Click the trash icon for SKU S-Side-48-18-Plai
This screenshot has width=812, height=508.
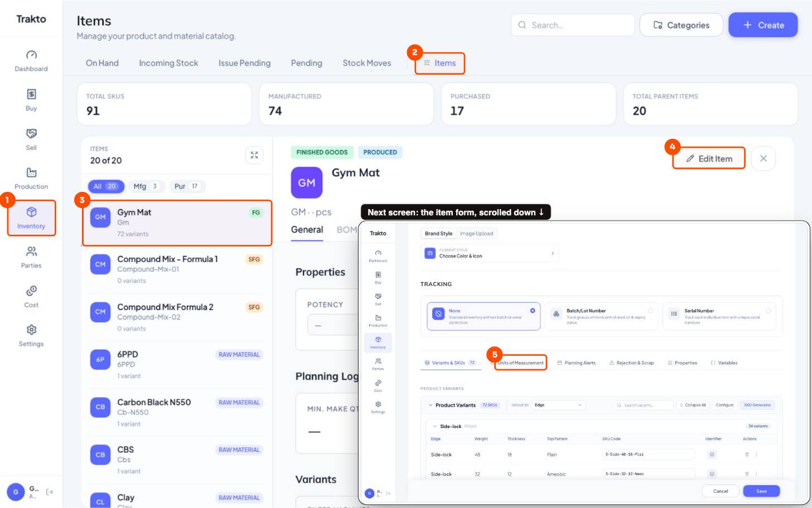point(747,454)
